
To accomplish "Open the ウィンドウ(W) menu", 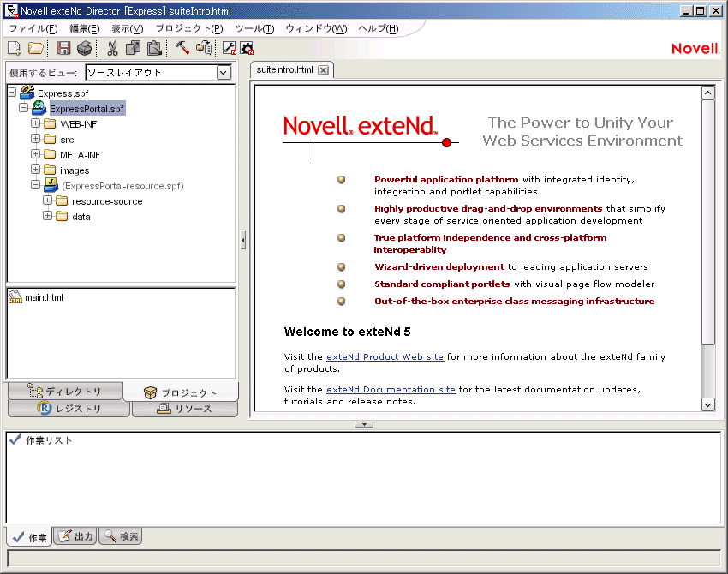I will tap(316, 28).
